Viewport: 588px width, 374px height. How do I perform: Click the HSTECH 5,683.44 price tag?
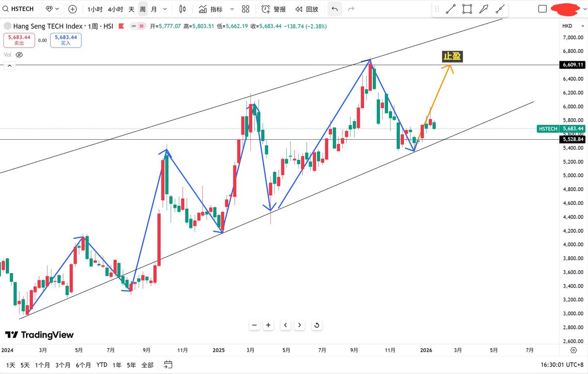pyautogui.click(x=562, y=128)
